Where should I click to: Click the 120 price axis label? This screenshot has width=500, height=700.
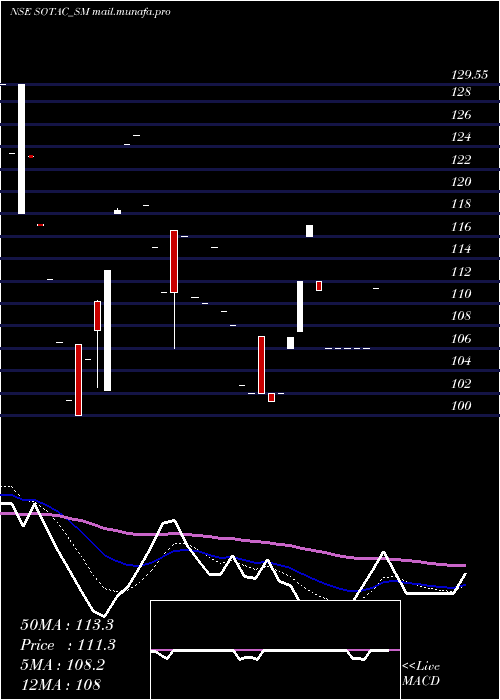coord(461,182)
